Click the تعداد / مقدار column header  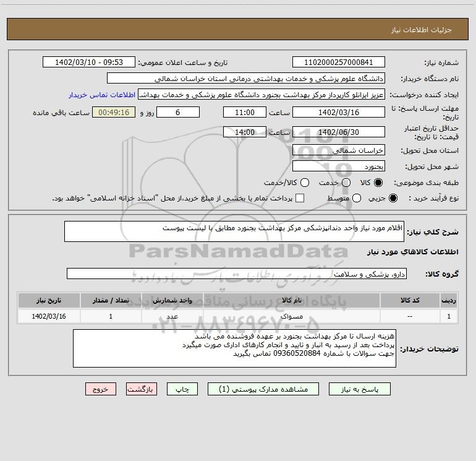point(111,300)
